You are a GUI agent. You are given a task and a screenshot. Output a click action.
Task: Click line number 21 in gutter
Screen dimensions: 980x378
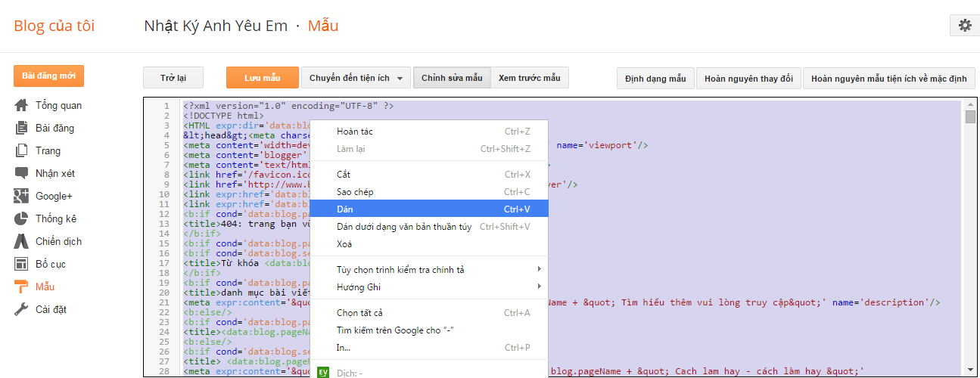[x=165, y=302]
